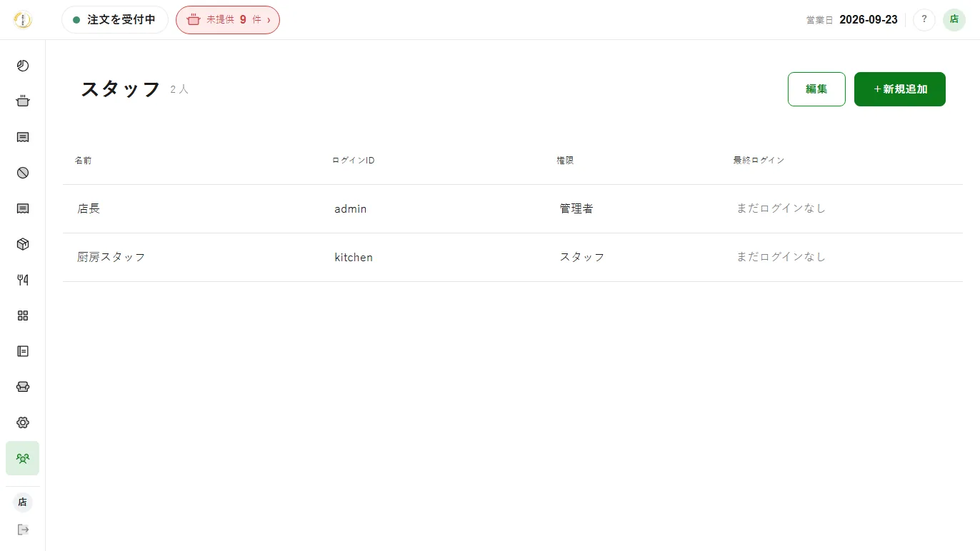Open the document list panel icon
The height and width of the screenshot is (551, 980).
pyautogui.click(x=23, y=351)
